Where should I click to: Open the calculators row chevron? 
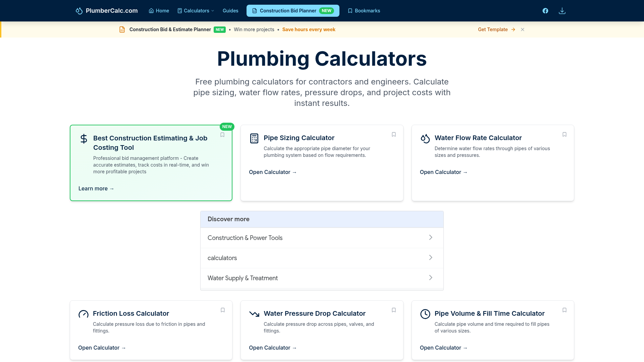(431, 257)
